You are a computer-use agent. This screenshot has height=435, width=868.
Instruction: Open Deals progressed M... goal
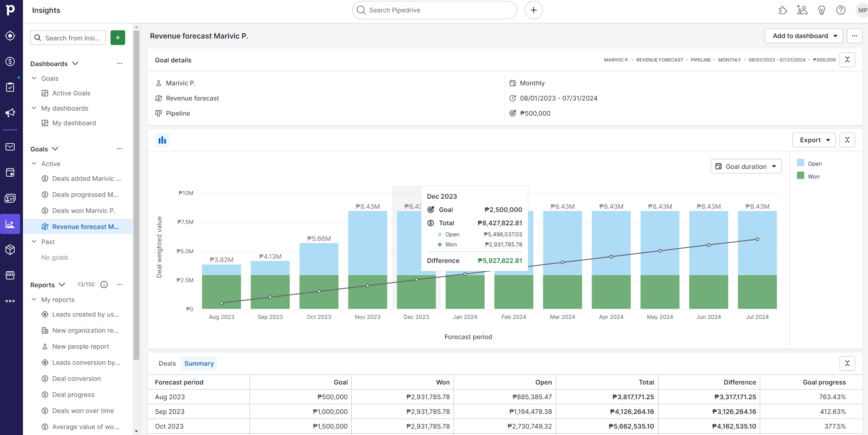click(85, 195)
